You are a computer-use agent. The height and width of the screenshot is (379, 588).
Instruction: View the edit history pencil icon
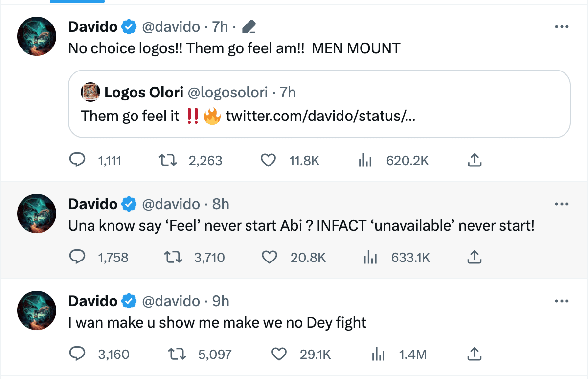249,27
